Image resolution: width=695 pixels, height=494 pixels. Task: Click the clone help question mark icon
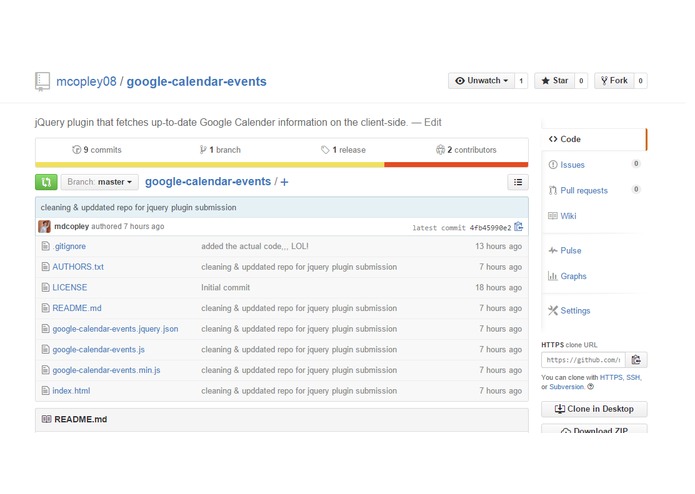590,387
